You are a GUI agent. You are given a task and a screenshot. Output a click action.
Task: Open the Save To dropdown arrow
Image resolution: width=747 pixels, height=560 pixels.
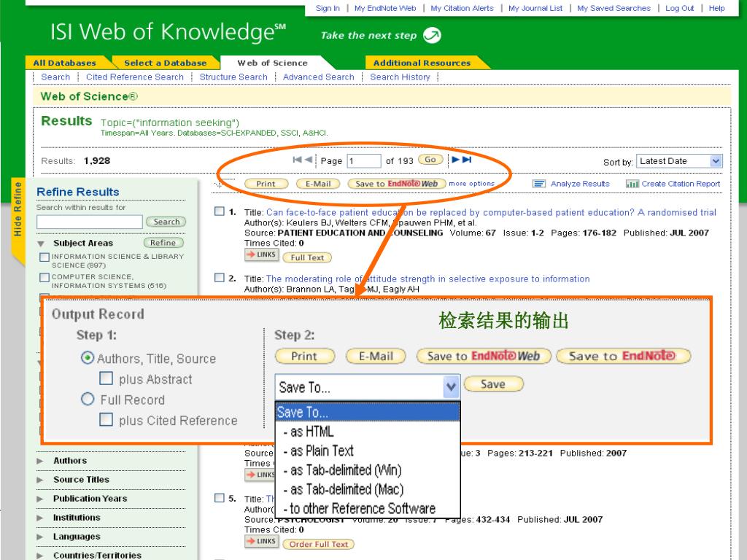click(x=451, y=386)
